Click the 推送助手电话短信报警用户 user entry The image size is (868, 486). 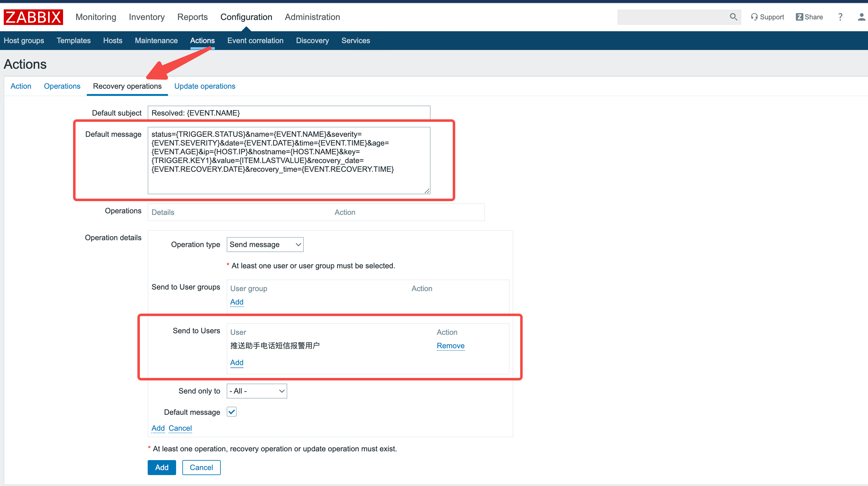pyautogui.click(x=275, y=345)
